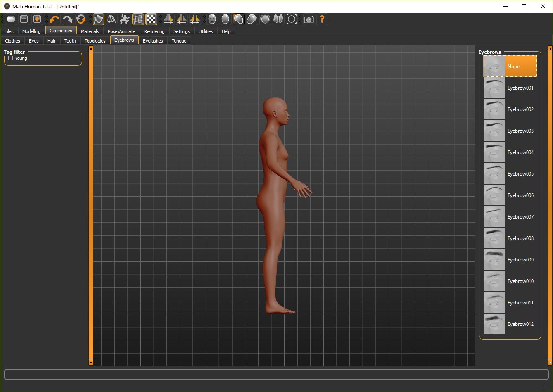Take a screenshot with camera icon

pos(309,19)
